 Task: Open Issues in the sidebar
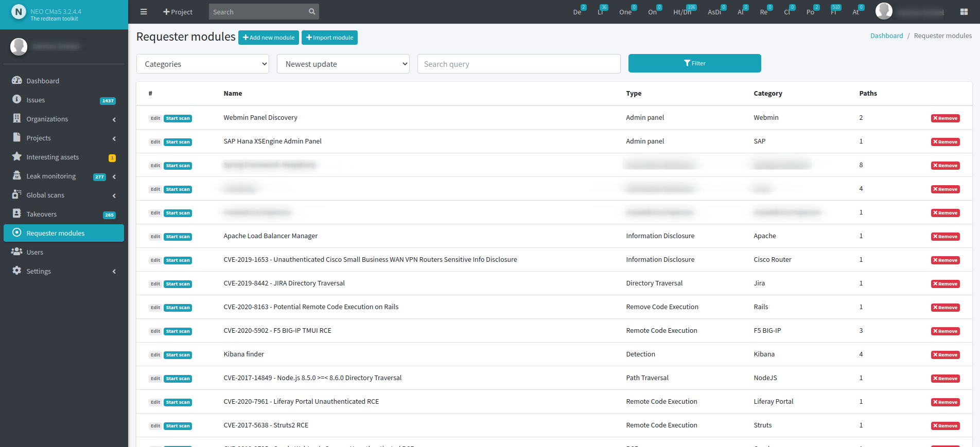tap(64, 100)
